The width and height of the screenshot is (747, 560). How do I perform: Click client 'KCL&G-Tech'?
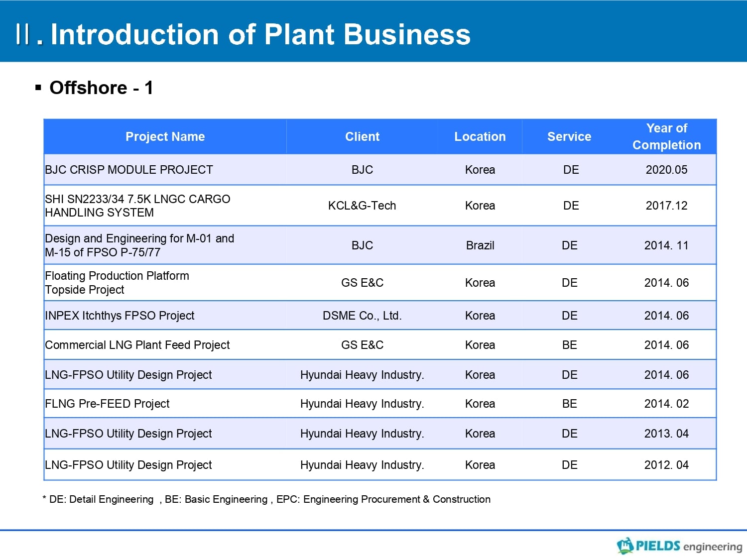(x=362, y=206)
